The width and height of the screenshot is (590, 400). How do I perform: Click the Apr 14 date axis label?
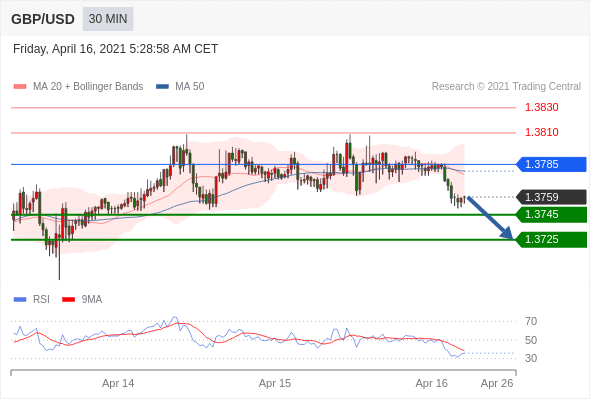pos(118,383)
